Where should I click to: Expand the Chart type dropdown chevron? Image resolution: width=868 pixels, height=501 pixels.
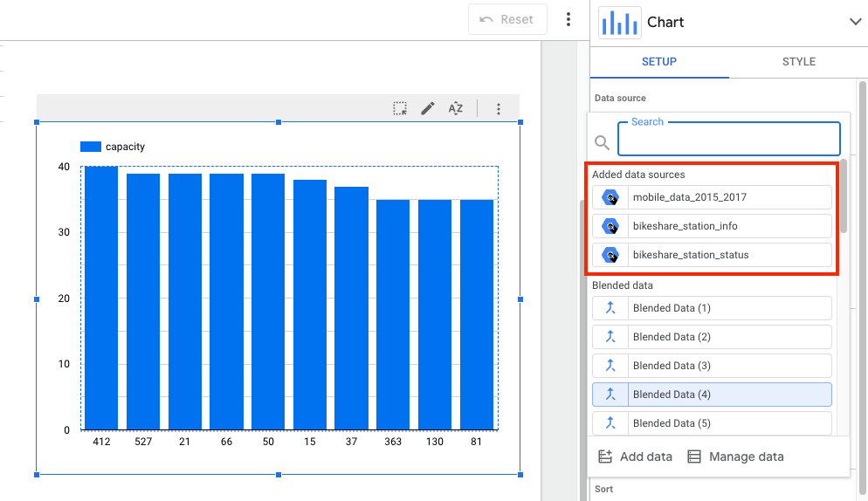pos(855,22)
